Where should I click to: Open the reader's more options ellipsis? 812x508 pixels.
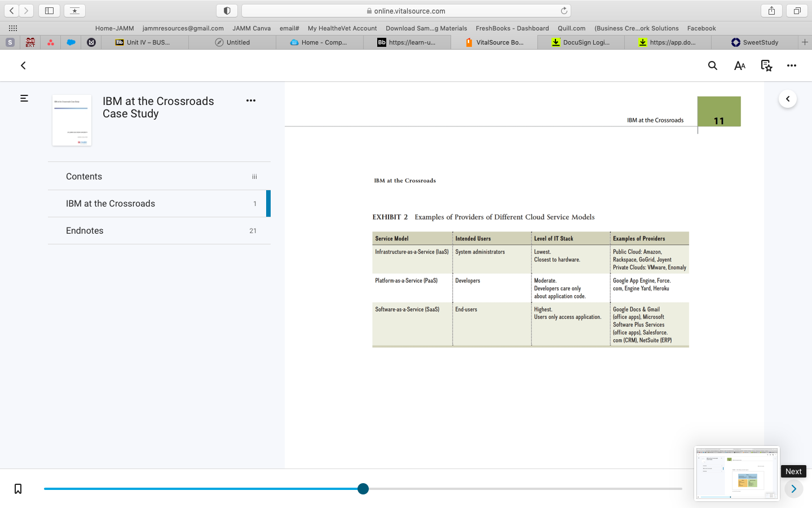pyautogui.click(x=792, y=65)
